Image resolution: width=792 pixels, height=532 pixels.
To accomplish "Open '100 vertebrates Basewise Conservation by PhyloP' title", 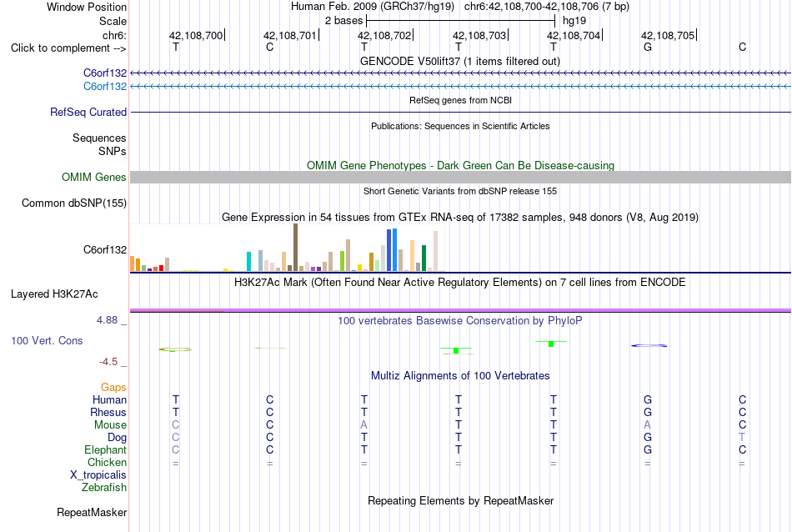I will coord(460,320).
